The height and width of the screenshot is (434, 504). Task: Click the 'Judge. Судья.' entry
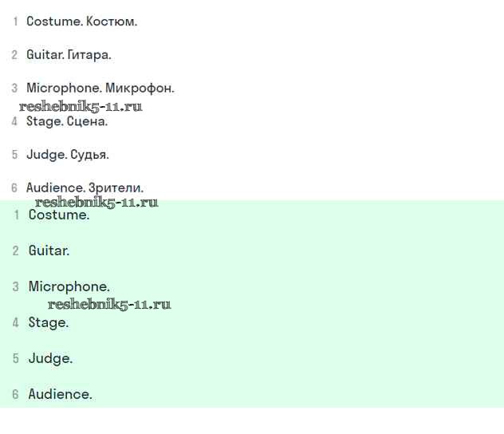pos(68,155)
